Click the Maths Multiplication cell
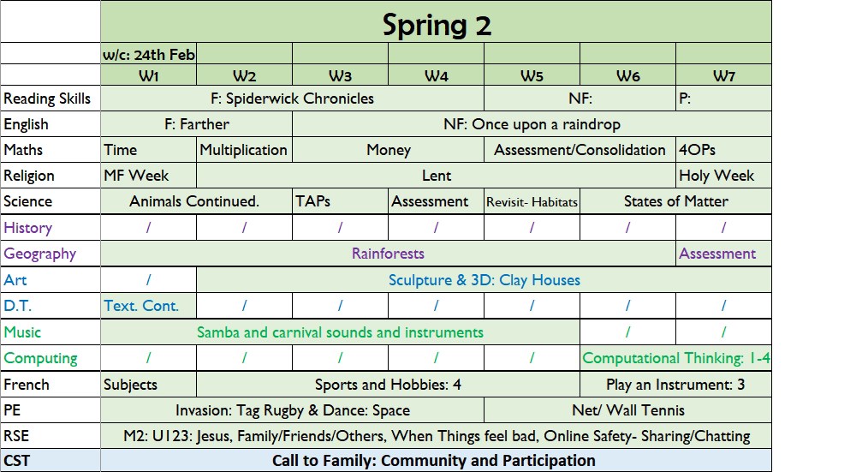 [x=244, y=150]
